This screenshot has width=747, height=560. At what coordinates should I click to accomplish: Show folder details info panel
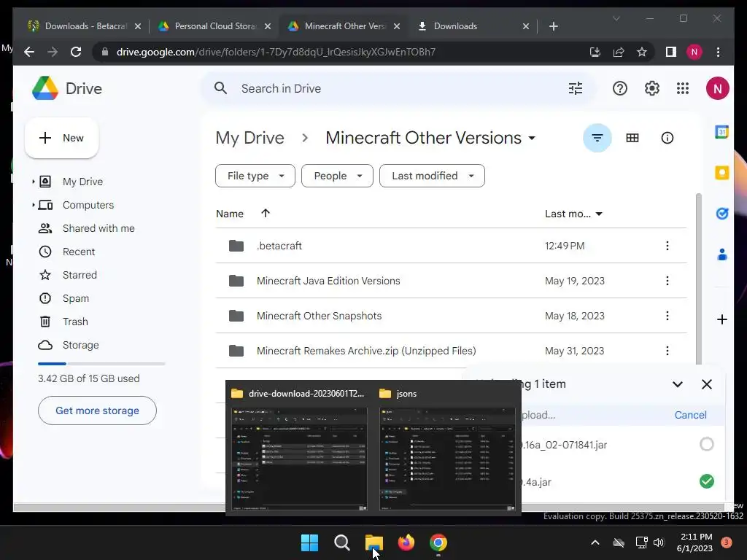(667, 138)
